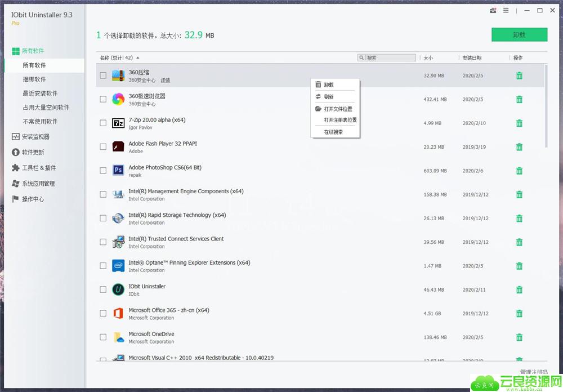Open 安装监视器 in the sidebar
The height and width of the screenshot is (392, 563).
point(36,136)
